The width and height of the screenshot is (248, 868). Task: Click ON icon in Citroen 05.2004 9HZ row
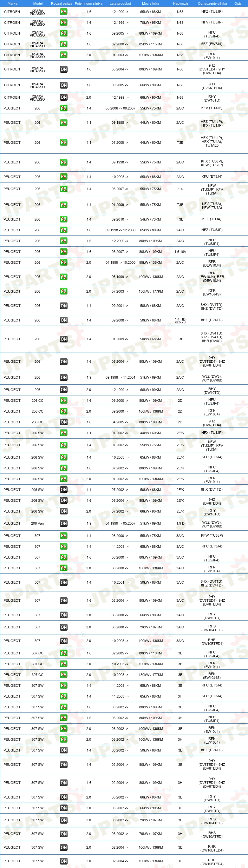click(x=64, y=70)
